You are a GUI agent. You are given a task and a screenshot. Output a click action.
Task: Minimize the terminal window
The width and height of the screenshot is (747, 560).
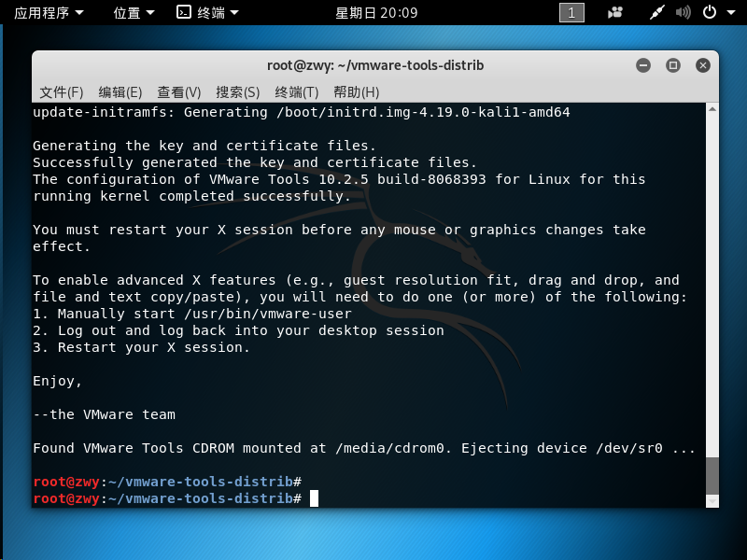click(x=643, y=65)
